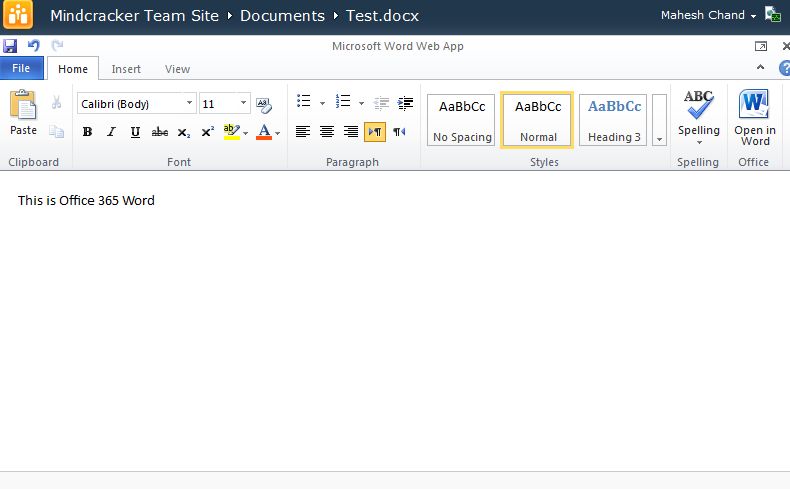
Task: Apply the Heading 3 style
Action: pos(613,120)
